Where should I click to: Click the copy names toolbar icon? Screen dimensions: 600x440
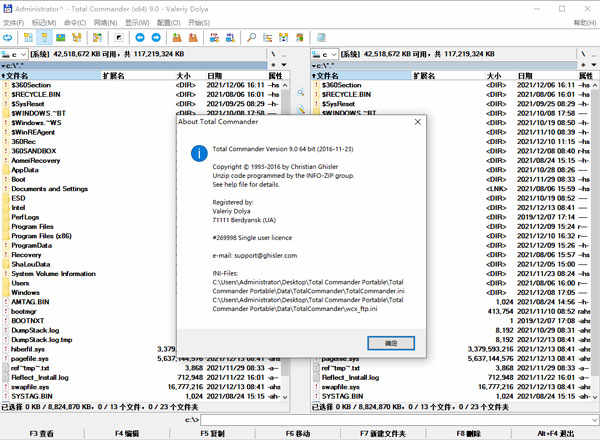tap(300, 37)
